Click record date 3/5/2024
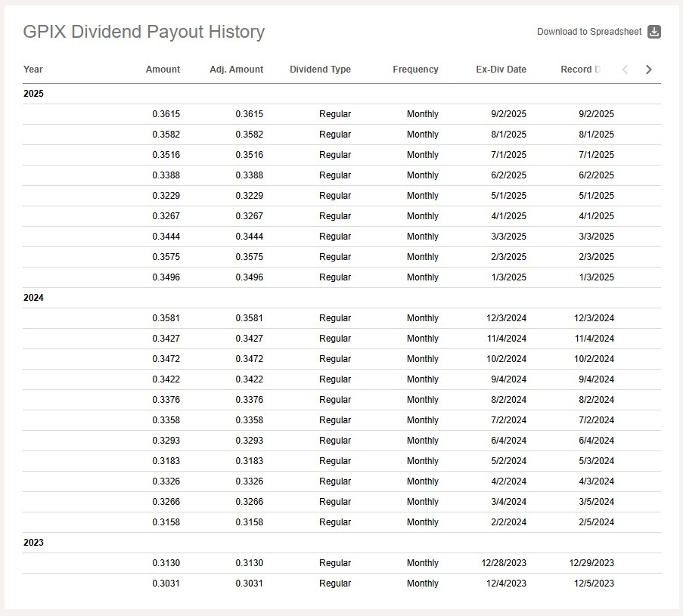Screen dimensions: 683x616 (x=596, y=502)
